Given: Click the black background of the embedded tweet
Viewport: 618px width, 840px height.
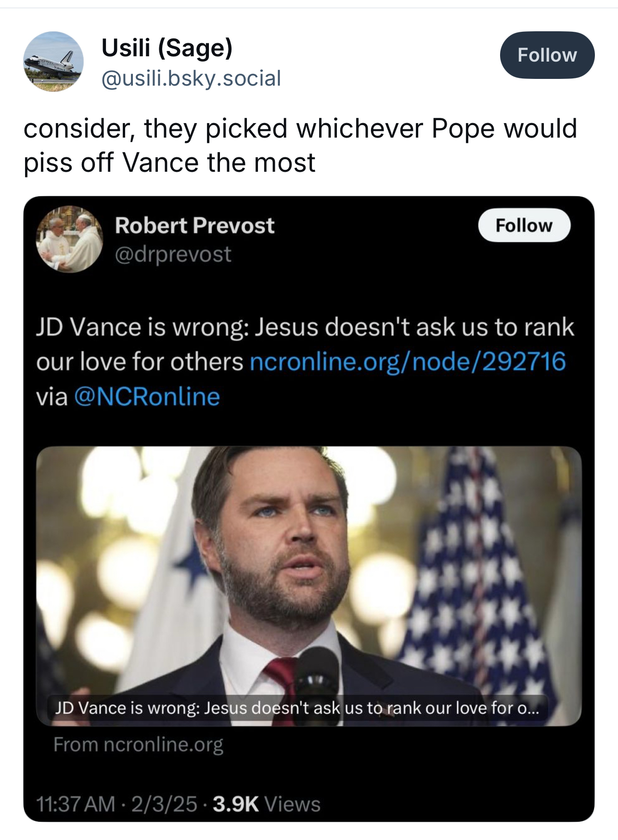Looking at the screenshot, I should pos(385,284).
